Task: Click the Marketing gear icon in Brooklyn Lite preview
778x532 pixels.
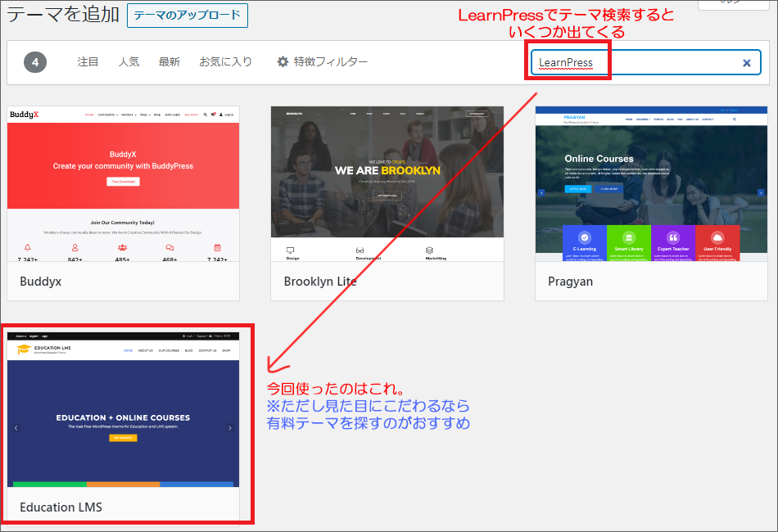Action: pyautogui.click(x=429, y=250)
